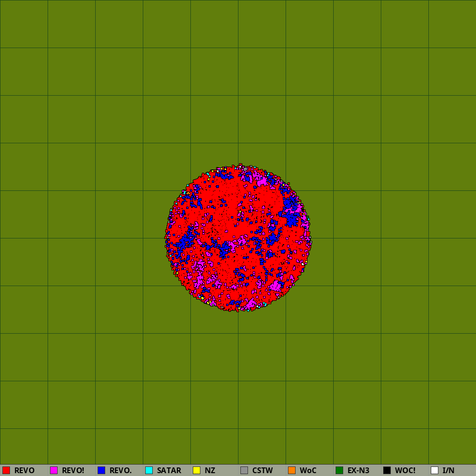Select the I/N legend label
Image resolution: width=476 pixels, height=476 pixels.
tap(448, 471)
